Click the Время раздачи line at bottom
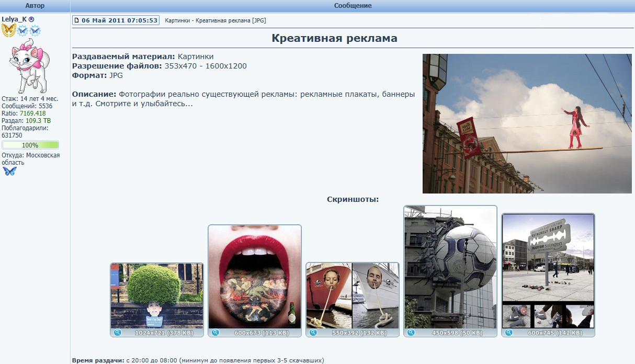The width and height of the screenshot is (635, 364). pyautogui.click(x=198, y=360)
